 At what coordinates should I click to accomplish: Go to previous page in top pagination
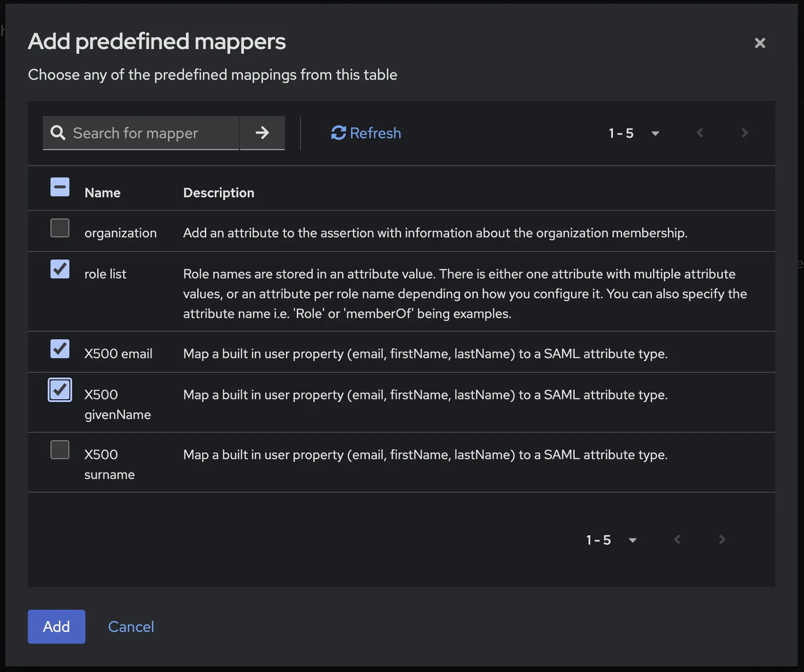700,133
